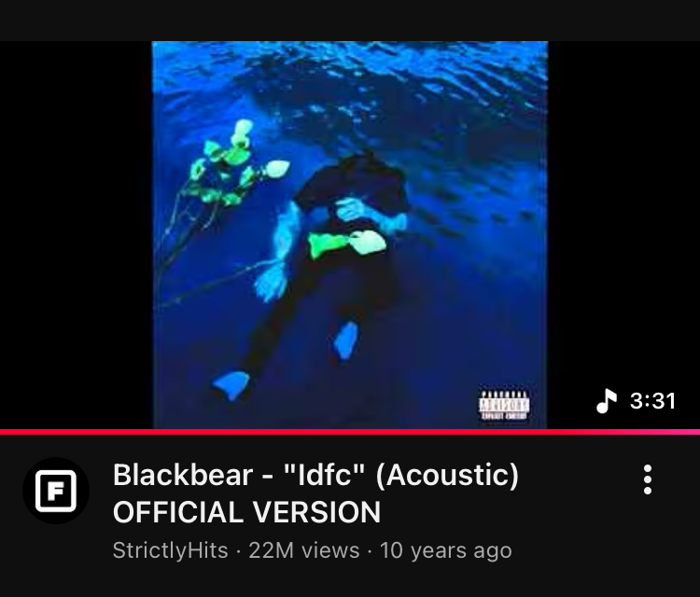Click the 'OFFICIAL VERSION' title line

coord(247,512)
